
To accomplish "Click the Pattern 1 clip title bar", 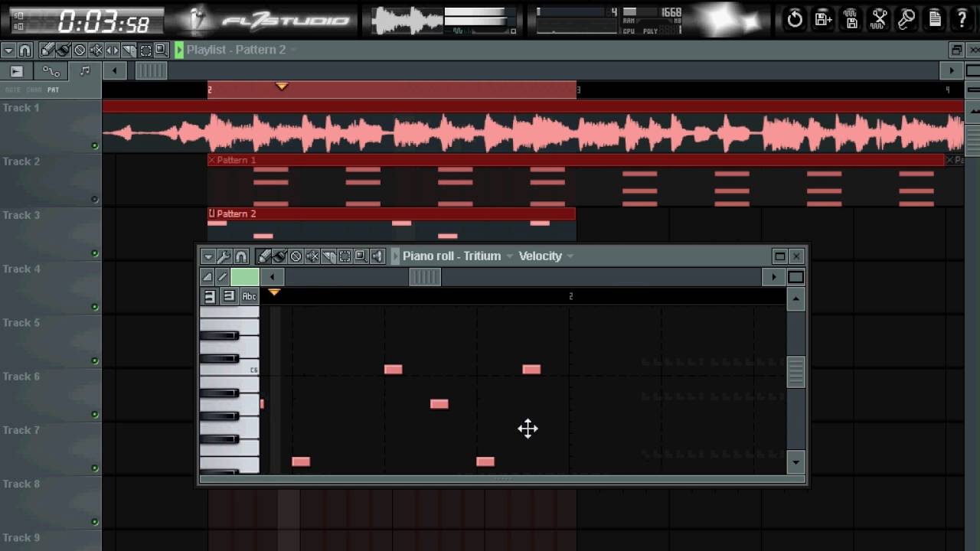I will click(576, 160).
